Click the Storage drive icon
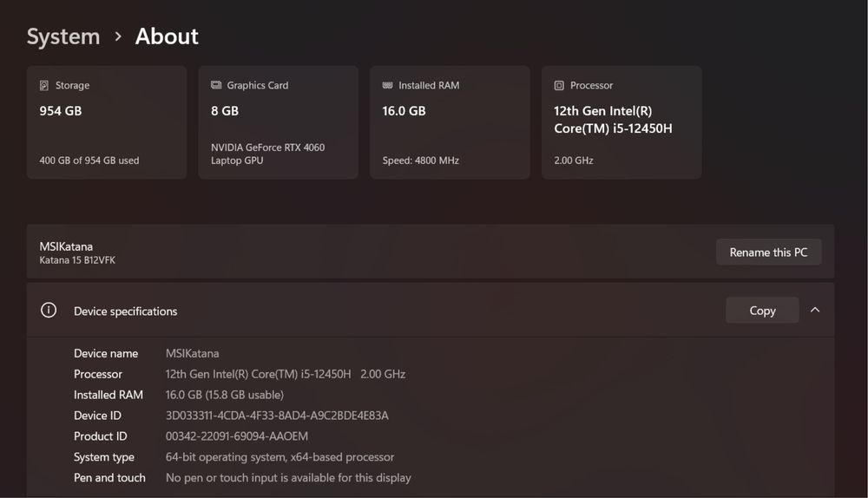The image size is (868, 498). point(44,86)
